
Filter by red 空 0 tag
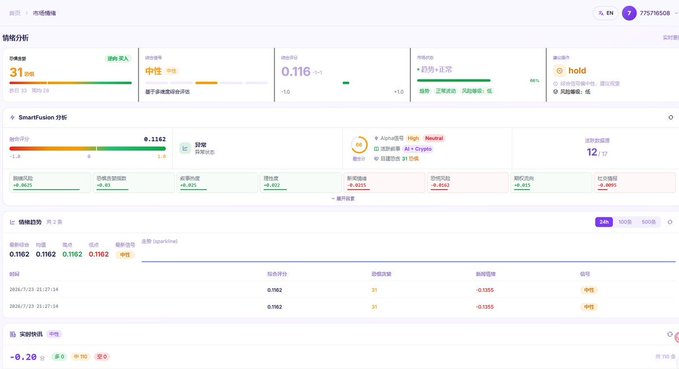click(102, 356)
